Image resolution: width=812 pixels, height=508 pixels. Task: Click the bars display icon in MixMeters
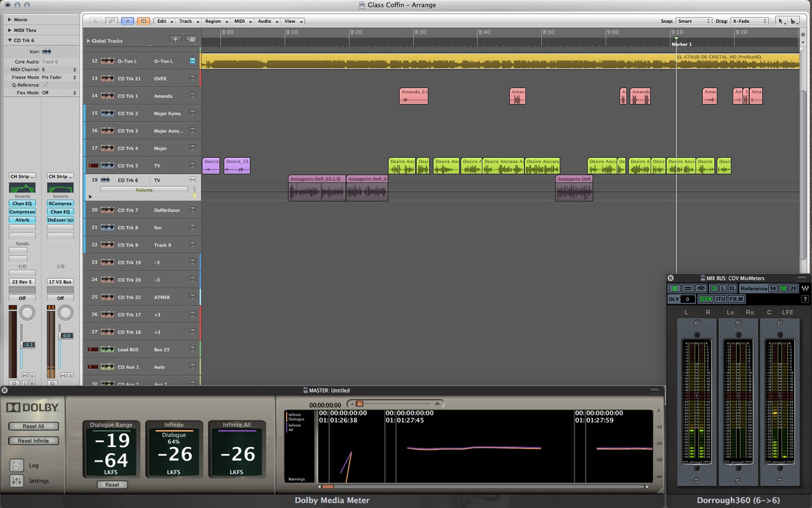(688, 288)
